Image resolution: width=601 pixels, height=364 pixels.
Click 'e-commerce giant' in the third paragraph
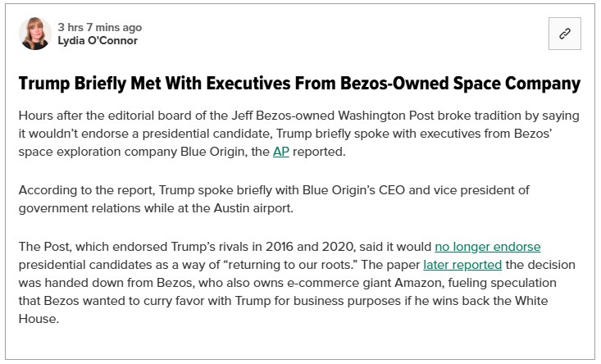(339, 283)
